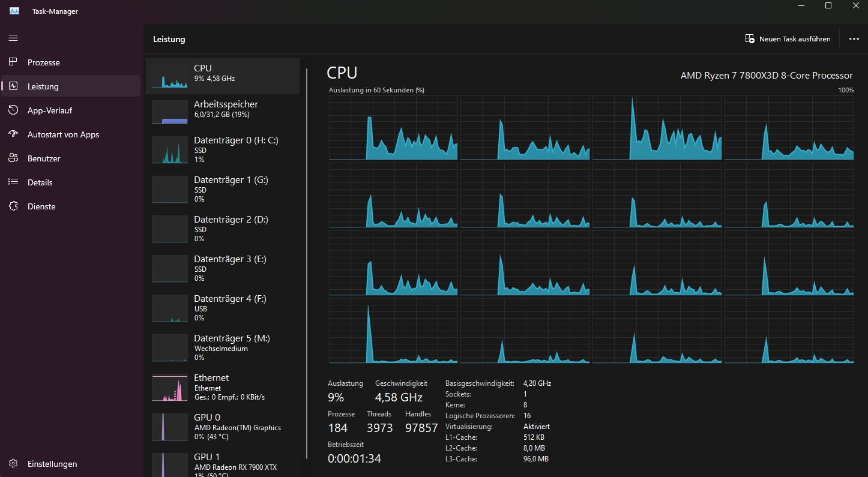868x477 pixels.
Task: Select Datenträger 2 (D:) entry
Action: click(223, 229)
